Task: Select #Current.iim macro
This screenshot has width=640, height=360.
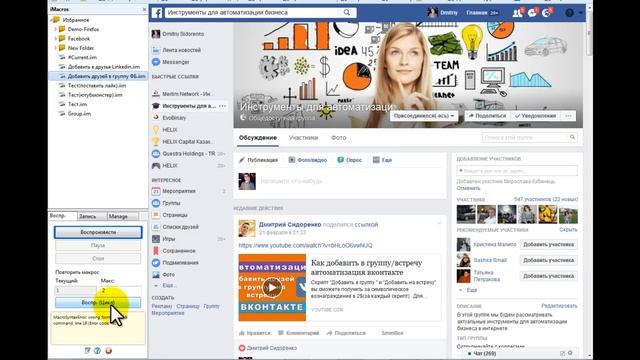Action: click(x=82, y=57)
